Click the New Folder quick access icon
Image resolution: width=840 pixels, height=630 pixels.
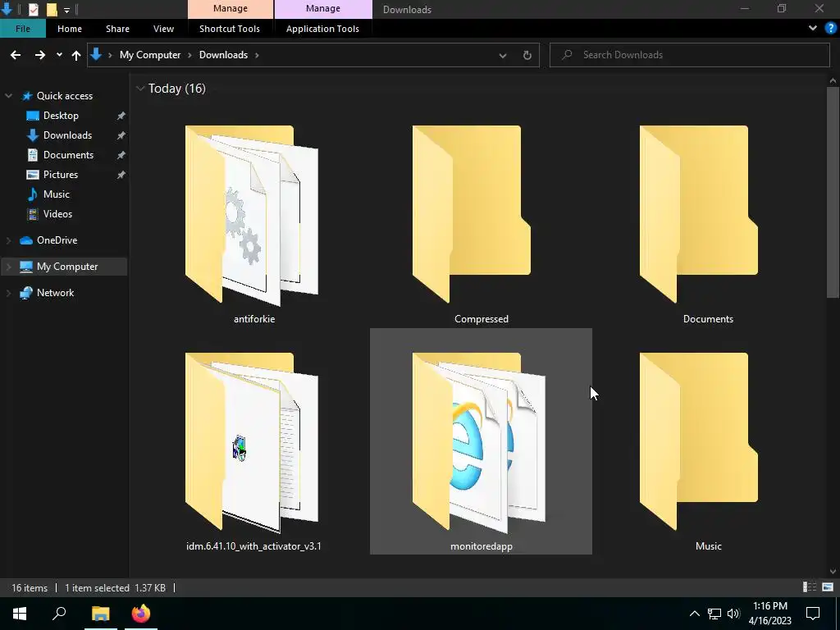click(x=52, y=9)
